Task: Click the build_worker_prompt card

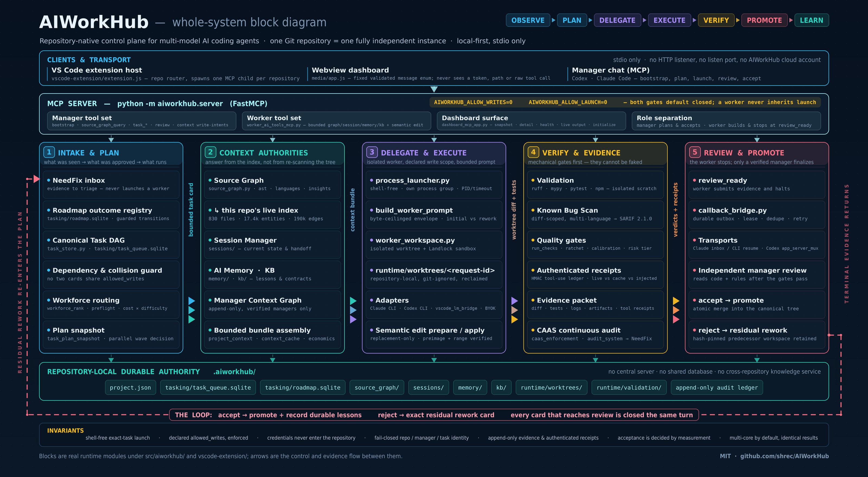Action: coord(434,214)
